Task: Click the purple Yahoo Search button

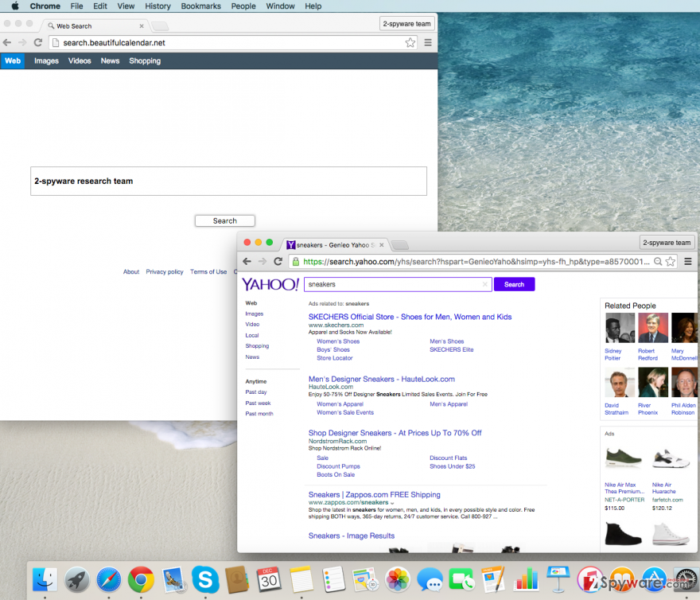Action: [514, 284]
